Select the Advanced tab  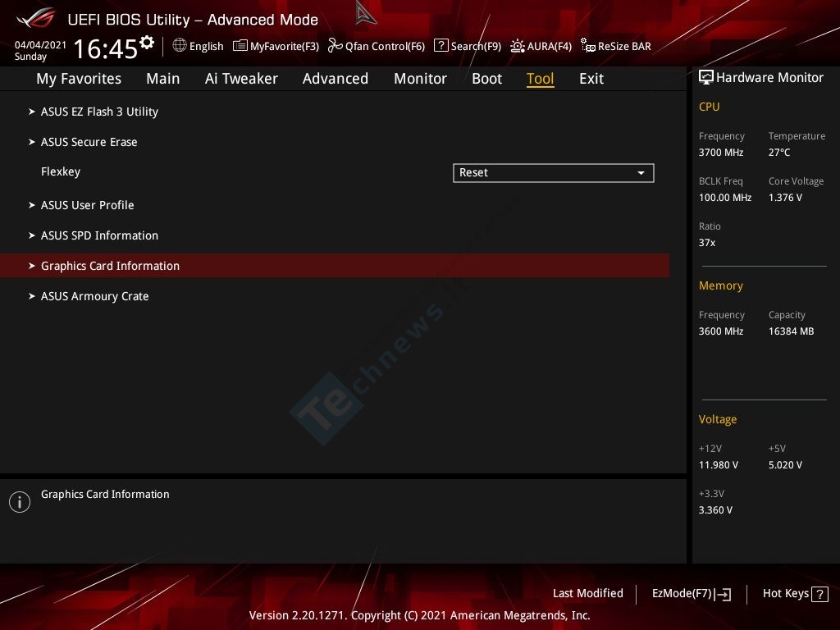point(336,79)
